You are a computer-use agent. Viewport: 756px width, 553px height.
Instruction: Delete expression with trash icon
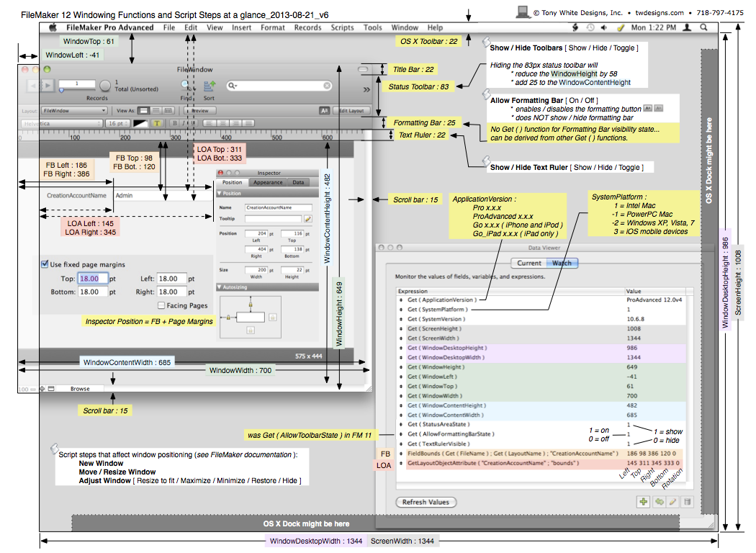point(688,502)
